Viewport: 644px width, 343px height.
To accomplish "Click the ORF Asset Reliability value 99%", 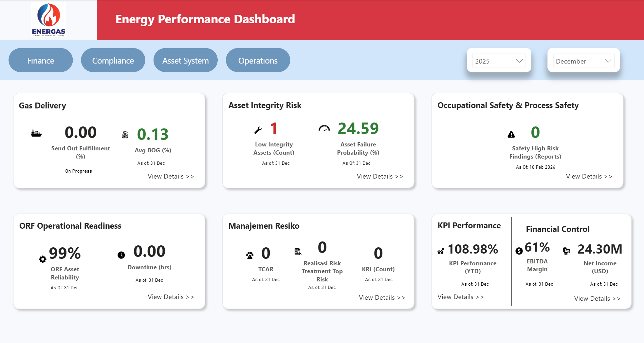I will click(65, 253).
